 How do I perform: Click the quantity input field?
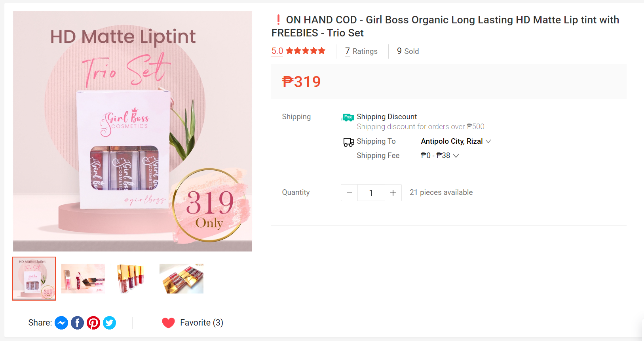click(371, 193)
